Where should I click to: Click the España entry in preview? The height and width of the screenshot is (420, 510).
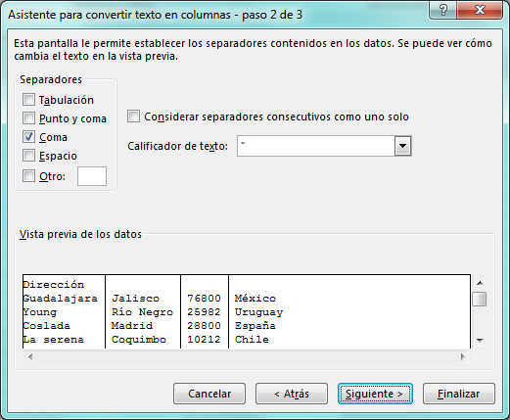(x=255, y=326)
